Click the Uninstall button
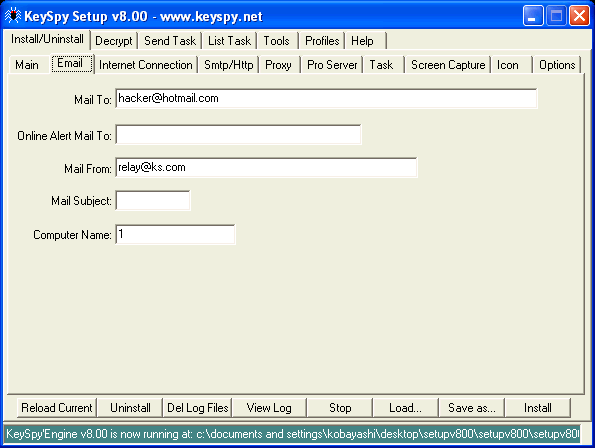 pyautogui.click(x=130, y=408)
